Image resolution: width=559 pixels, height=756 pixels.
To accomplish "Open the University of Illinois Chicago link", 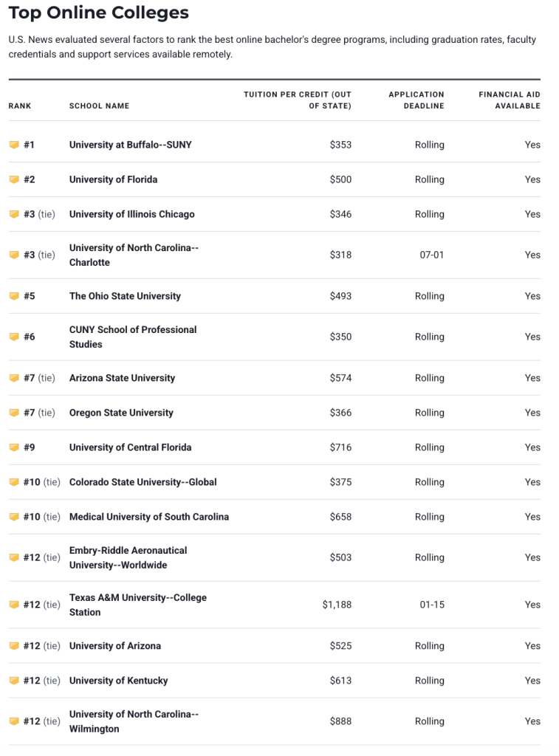I will click(131, 214).
